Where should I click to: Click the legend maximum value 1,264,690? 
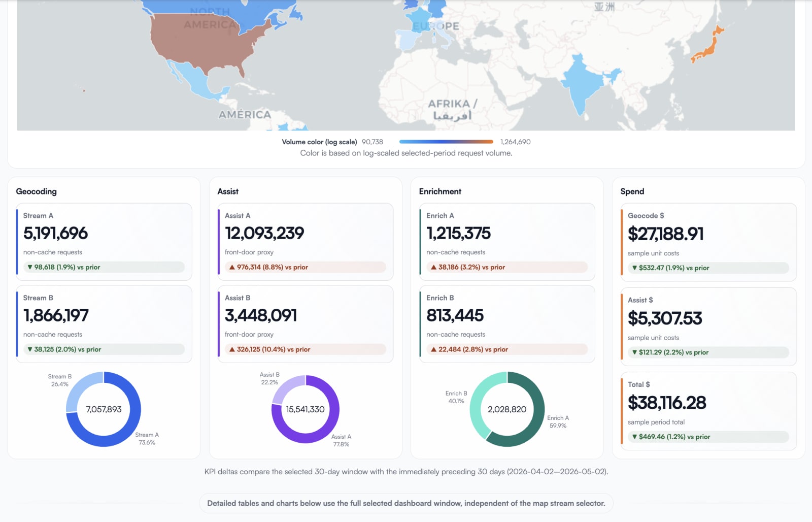click(x=515, y=142)
